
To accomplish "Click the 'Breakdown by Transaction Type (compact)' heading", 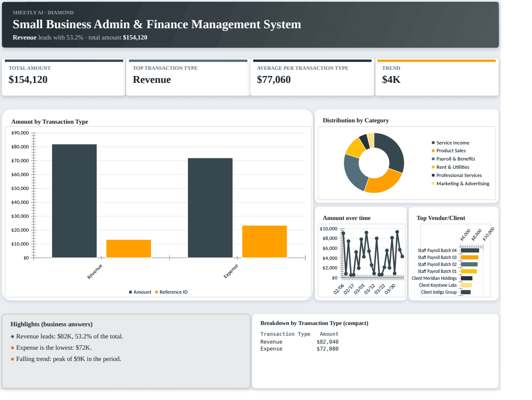I will click(314, 323).
